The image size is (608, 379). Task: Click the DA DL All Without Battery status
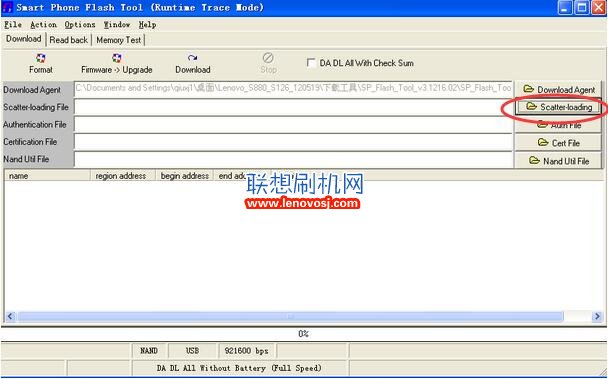239,368
